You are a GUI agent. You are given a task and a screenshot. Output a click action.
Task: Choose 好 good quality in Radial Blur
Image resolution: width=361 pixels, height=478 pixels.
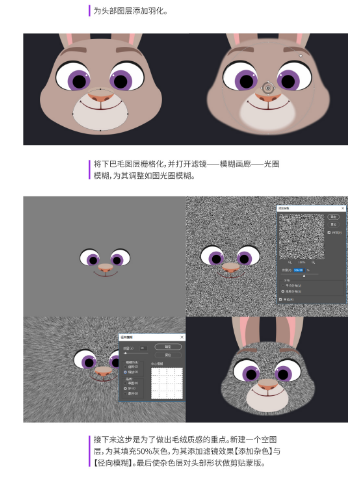(x=125, y=388)
